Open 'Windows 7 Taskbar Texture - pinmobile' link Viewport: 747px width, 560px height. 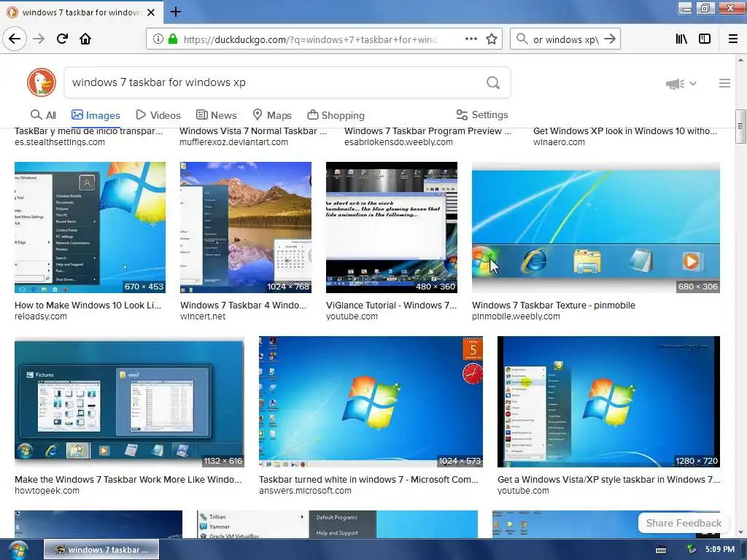pyautogui.click(x=554, y=306)
